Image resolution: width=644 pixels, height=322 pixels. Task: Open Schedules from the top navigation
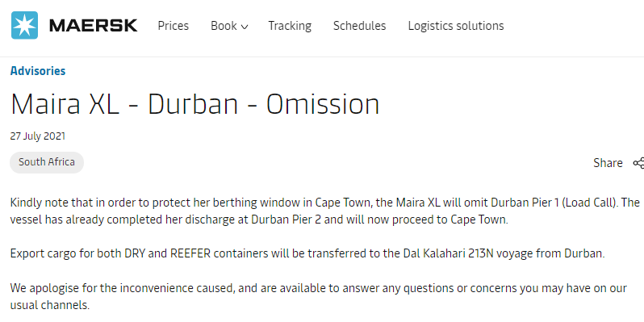point(359,26)
